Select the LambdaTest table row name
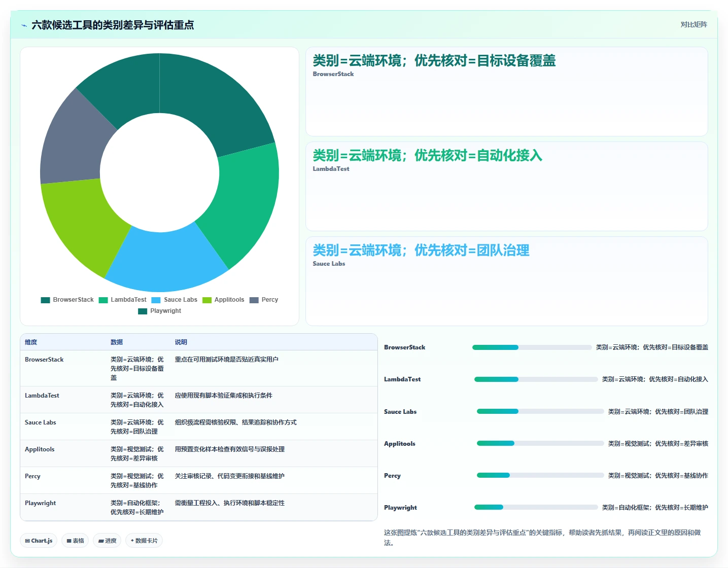This screenshot has height=568, width=728. coord(42,396)
